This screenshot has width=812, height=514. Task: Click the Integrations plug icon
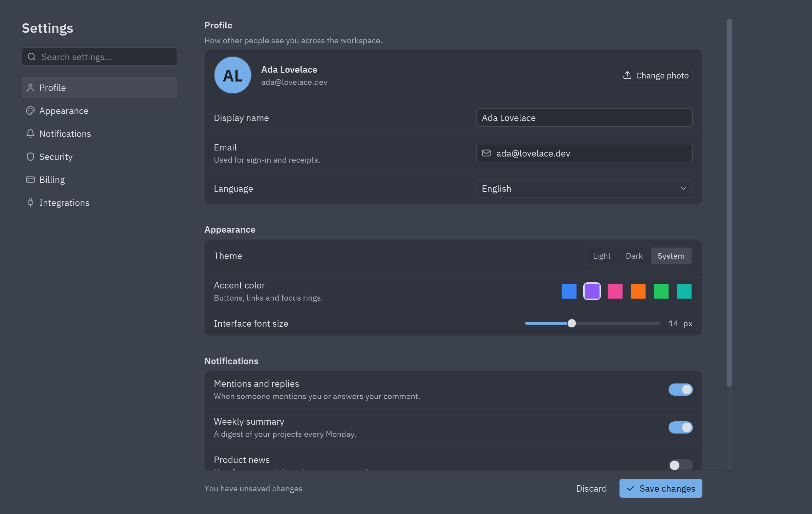click(30, 203)
